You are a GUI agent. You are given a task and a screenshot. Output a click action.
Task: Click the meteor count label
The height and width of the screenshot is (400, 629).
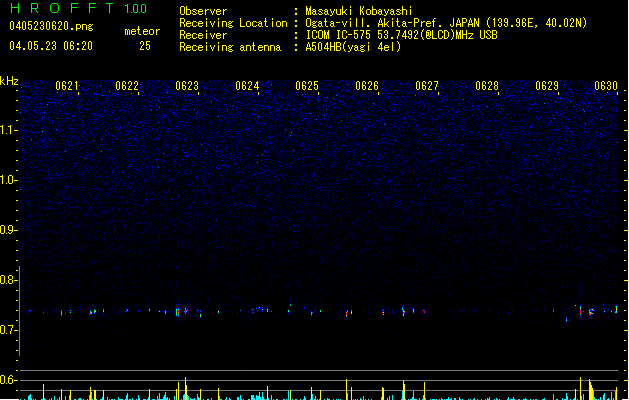pos(142,31)
